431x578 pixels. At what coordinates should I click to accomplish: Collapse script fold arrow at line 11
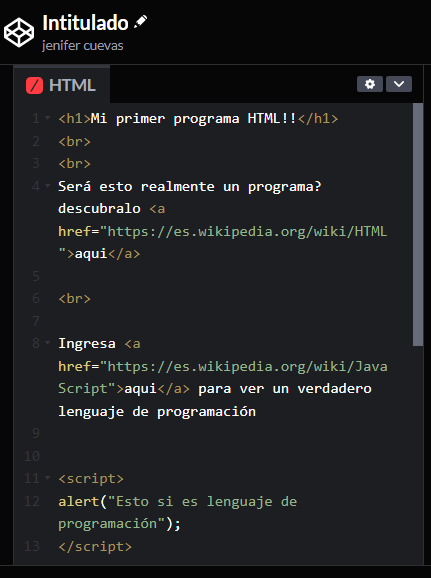tap(48, 478)
